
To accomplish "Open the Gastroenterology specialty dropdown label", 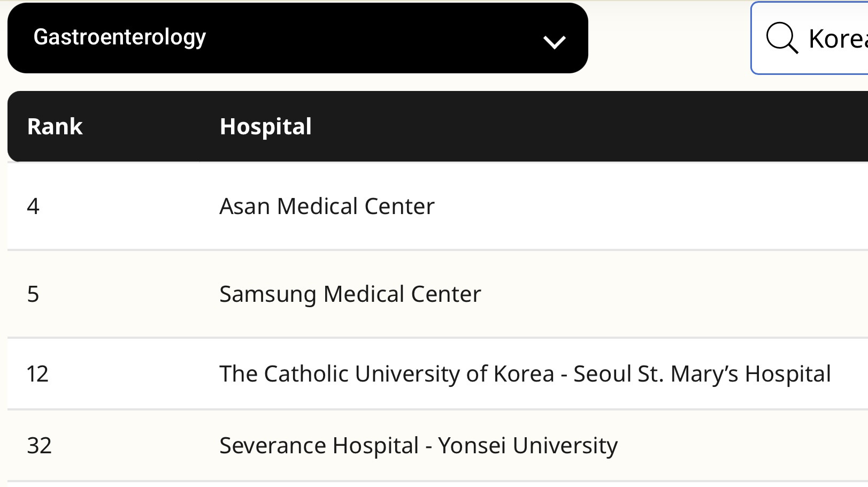I will point(119,37).
